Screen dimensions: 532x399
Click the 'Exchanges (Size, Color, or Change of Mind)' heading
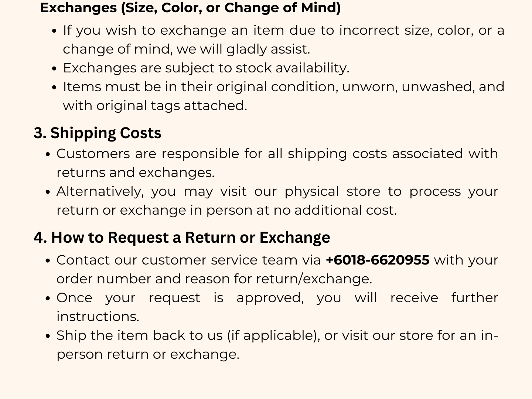190,8
